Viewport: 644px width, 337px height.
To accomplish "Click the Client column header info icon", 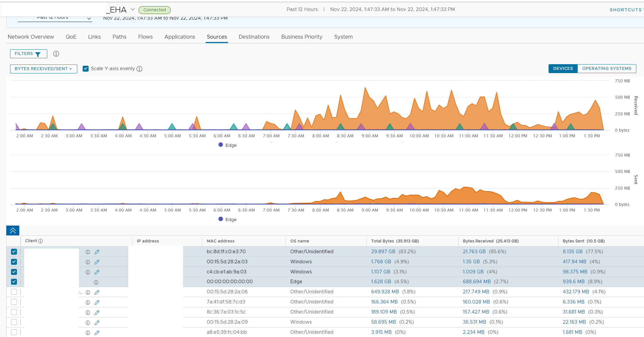I will (x=41, y=241).
